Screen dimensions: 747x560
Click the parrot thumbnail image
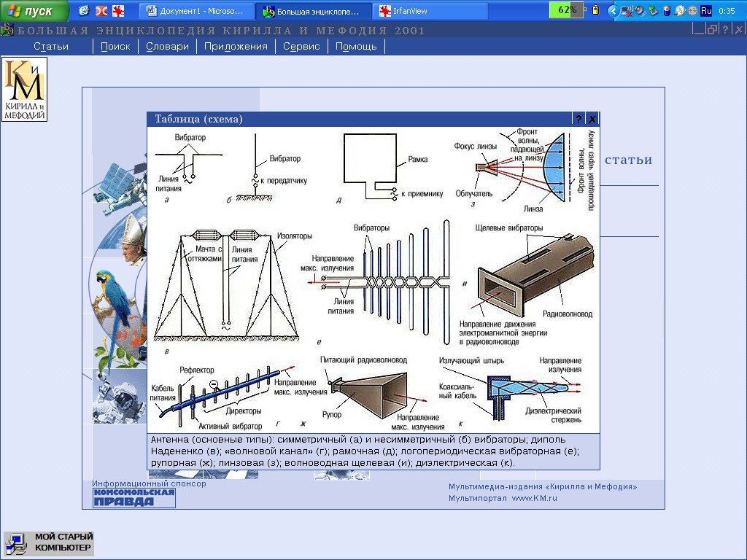coord(115,292)
